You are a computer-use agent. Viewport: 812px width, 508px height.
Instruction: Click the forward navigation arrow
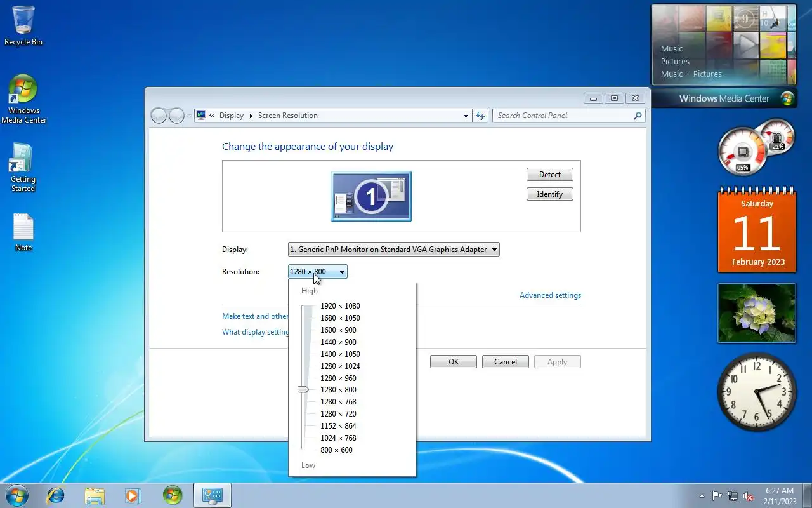(x=176, y=116)
